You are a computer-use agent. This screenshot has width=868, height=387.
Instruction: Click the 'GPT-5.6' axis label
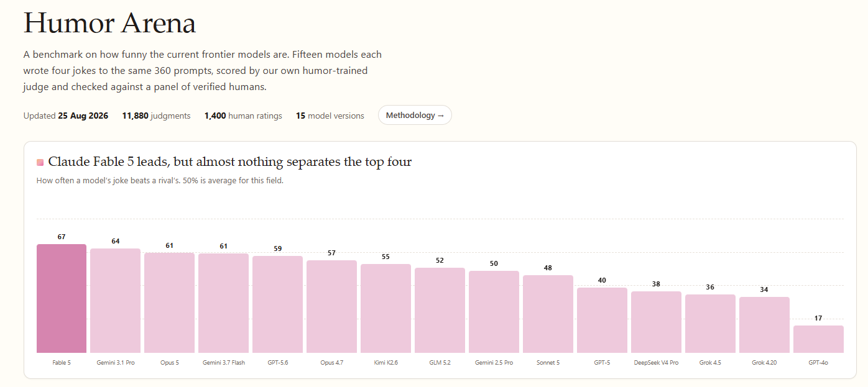coord(278,363)
